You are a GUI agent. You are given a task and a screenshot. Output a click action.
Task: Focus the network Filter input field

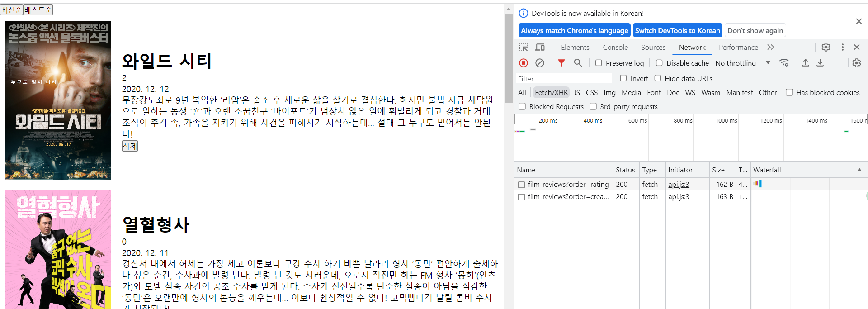pyautogui.click(x=564, y=78)
